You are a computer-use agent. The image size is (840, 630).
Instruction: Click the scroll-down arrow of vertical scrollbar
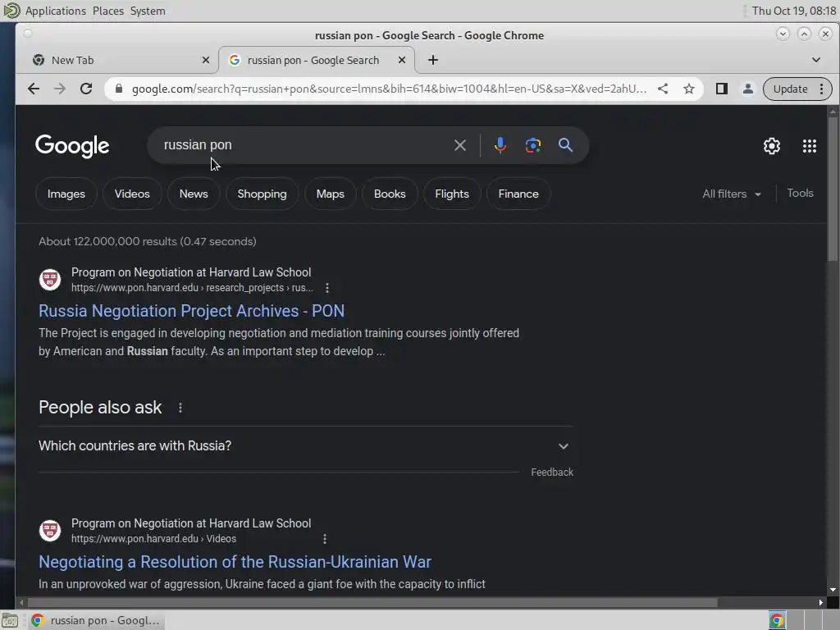(833, 590)
